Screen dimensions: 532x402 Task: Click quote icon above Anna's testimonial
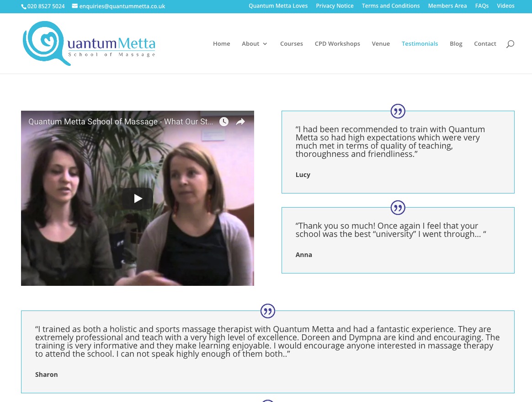click(x=398, y=208)
